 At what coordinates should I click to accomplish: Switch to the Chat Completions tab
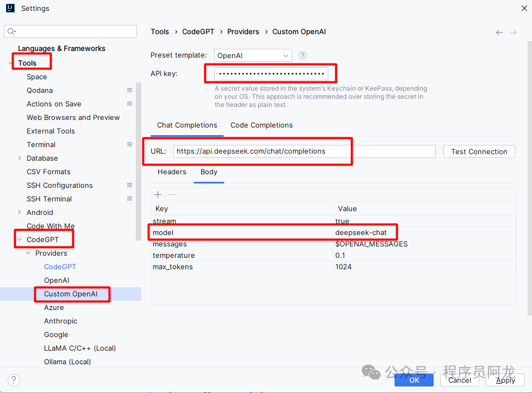tap(187, 125)
